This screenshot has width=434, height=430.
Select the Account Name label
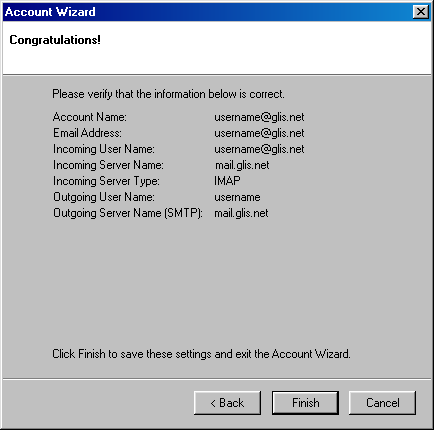tap(90, 117)
